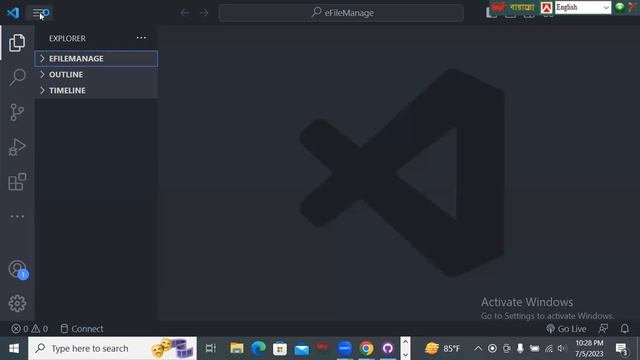Launch File Explorer from taskbar

click(x=237, y=348)
